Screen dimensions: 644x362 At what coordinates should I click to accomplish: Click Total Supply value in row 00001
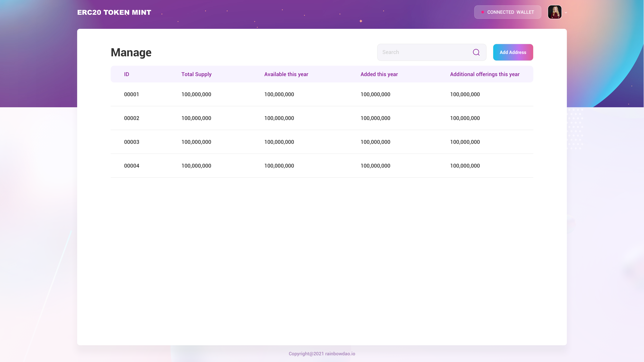196,94
